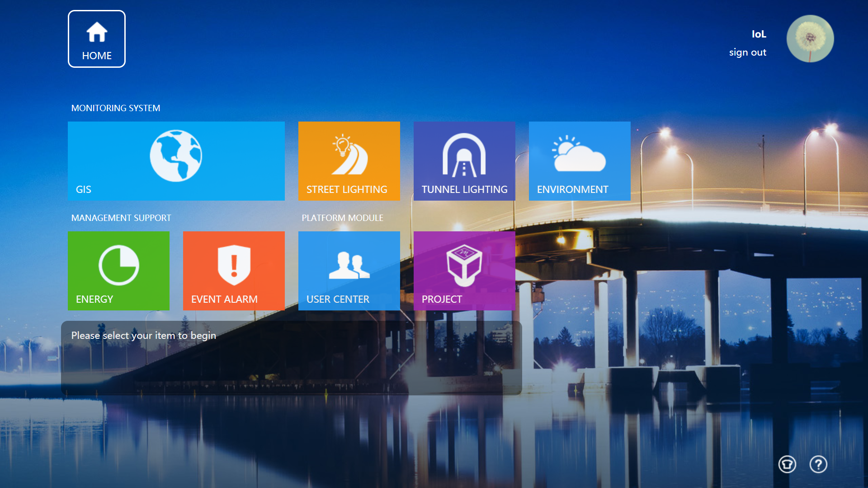Screen dimensions: 868x488
Task: Click the IoL username label
Action: tap(758, 34)
